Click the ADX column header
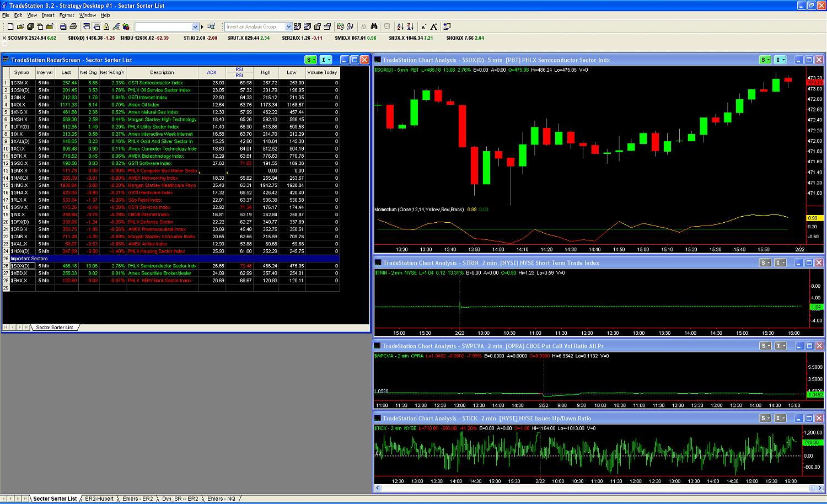 click(x=212, y=72)
